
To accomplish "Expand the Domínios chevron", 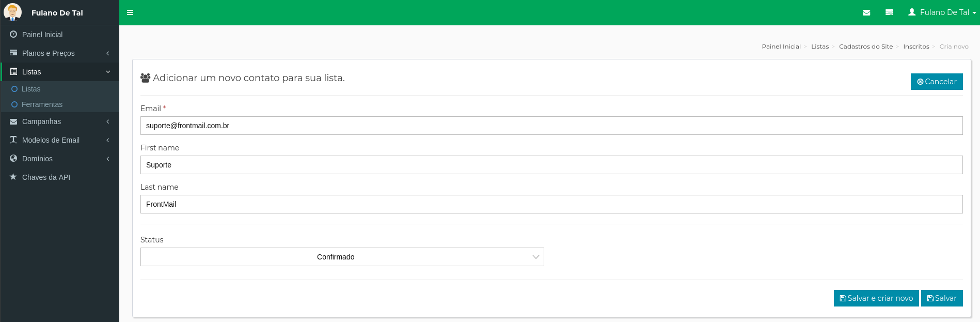I will coord(108,159).
